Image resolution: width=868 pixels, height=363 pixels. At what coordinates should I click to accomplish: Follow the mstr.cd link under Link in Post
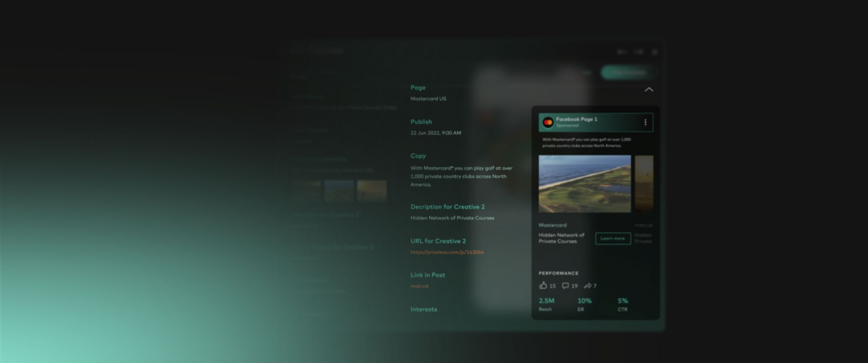click(419, 286)
